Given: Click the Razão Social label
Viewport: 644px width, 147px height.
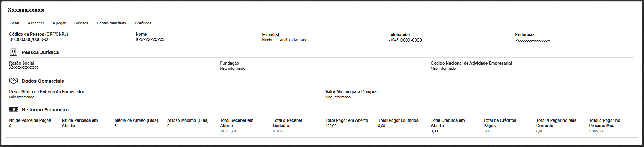Looking at the screenshot, I should [x=22, y=63].
